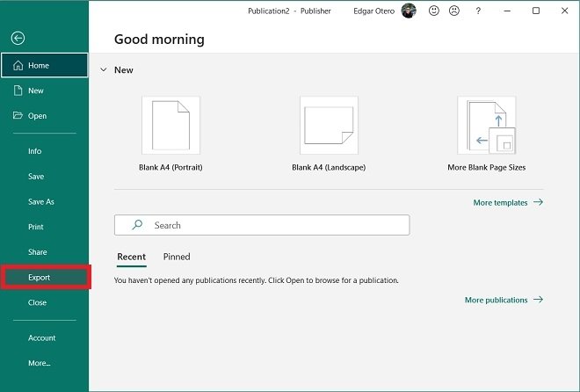The height and width of the screenshot is (392, 580).
Task: Click the Home house icon
Action: coord(18,65)
